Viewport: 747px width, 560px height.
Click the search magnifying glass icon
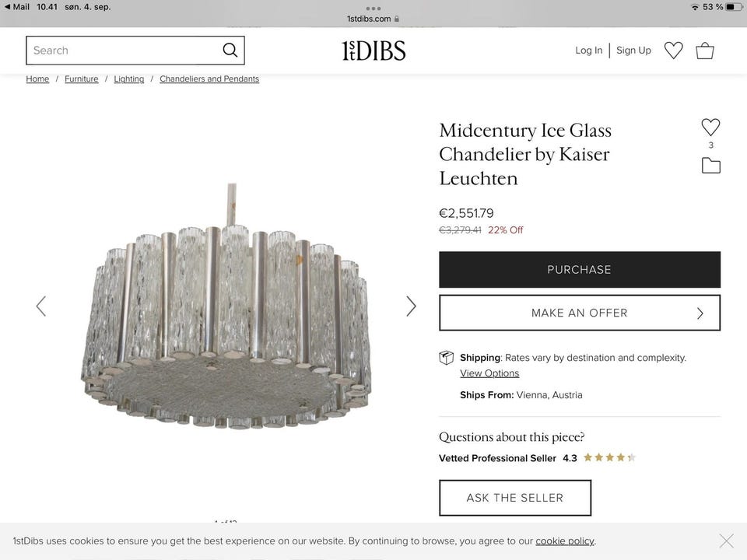coord(230,51)
